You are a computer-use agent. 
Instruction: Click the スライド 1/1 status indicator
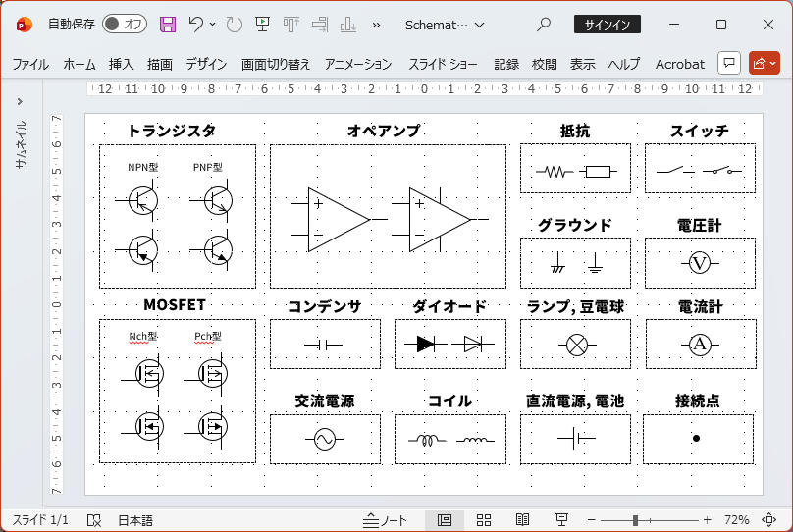pos(40,520)
